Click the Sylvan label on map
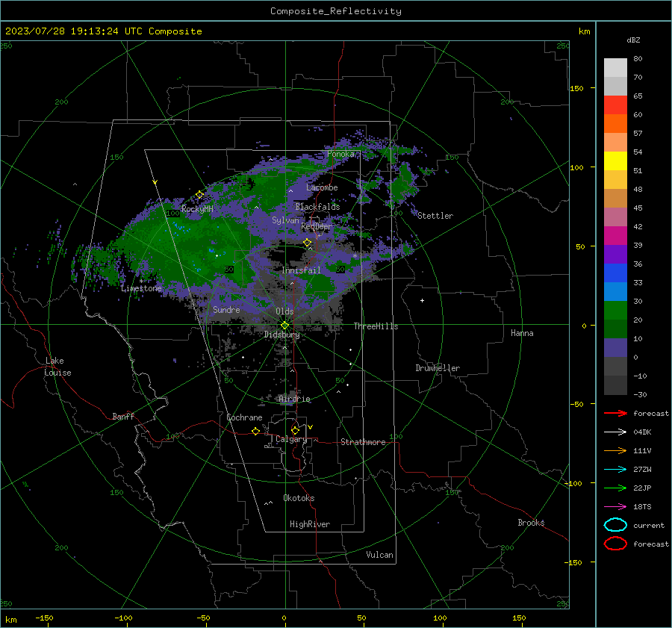 click(x=285, y=220)
